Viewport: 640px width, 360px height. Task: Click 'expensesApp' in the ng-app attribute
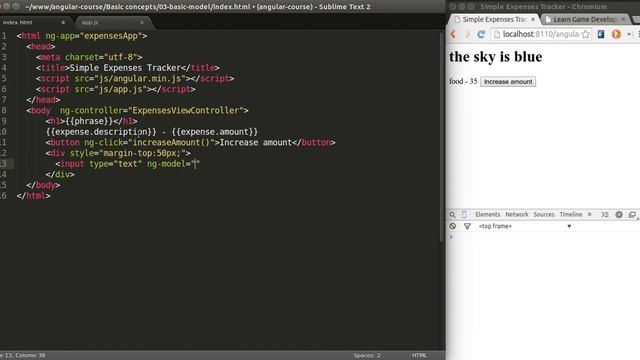pyautogui.click(x=111, y=36)
